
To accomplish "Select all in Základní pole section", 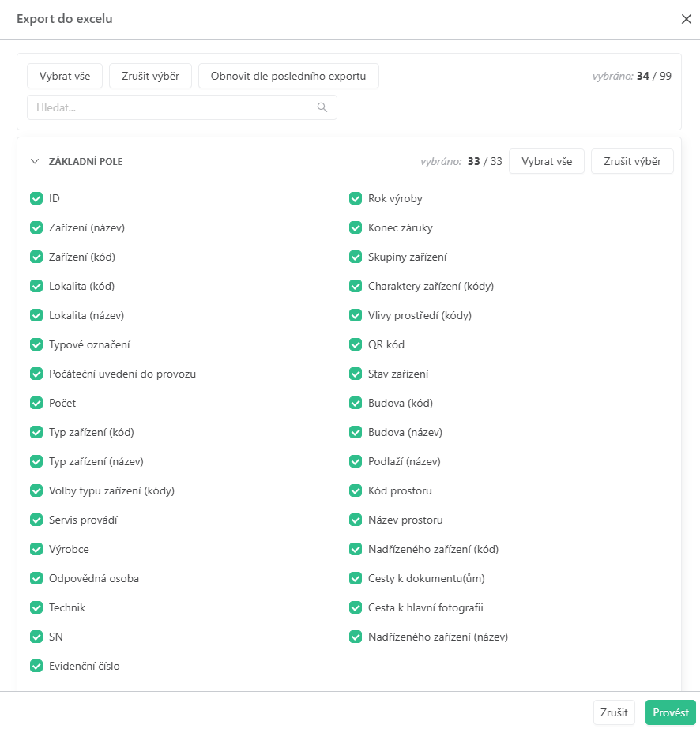I will 546,161.
